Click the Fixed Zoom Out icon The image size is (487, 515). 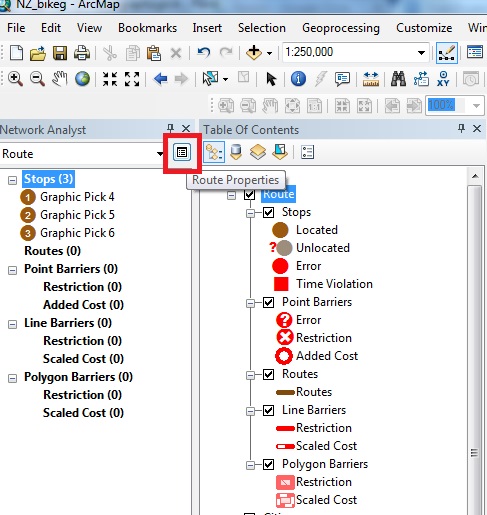click(x=132, y=79)
